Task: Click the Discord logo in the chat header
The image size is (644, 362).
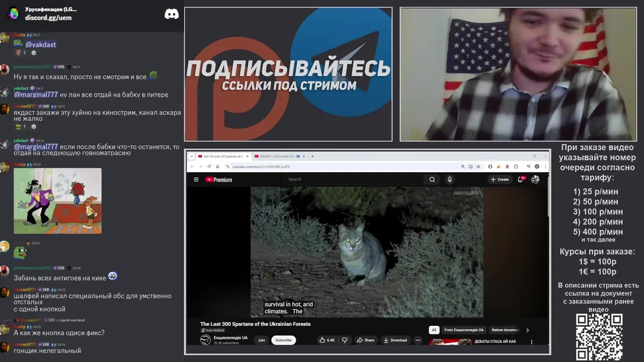Action: (172, 14)
